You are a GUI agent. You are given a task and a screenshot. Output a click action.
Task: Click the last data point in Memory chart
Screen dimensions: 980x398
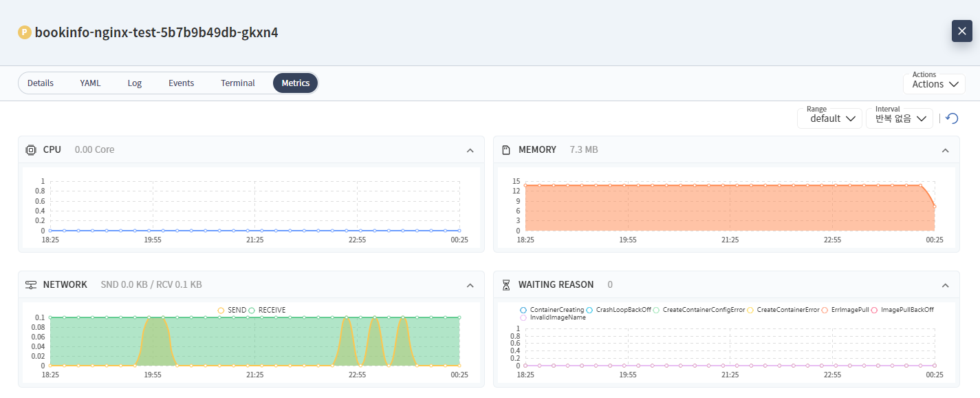pos(935,207)
